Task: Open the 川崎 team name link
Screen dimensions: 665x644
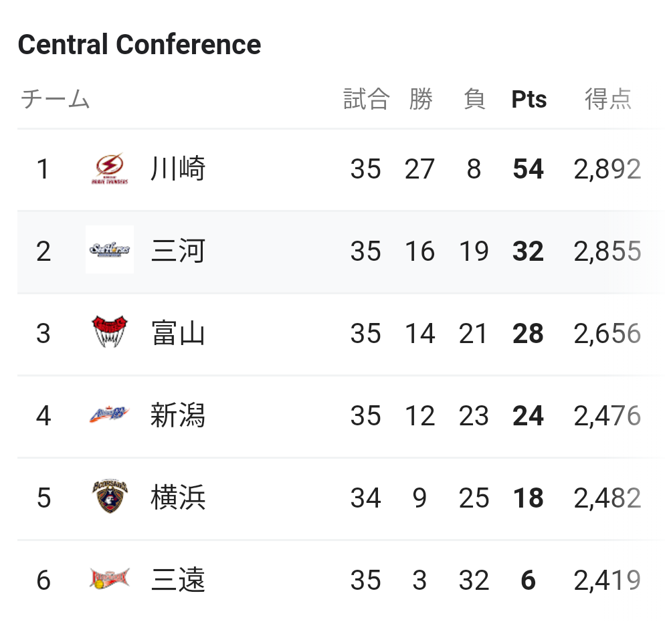Action: [178, 169]
